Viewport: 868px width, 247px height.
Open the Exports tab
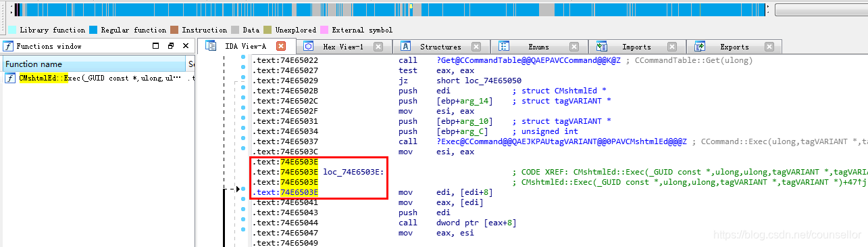(x=734, y=47)
